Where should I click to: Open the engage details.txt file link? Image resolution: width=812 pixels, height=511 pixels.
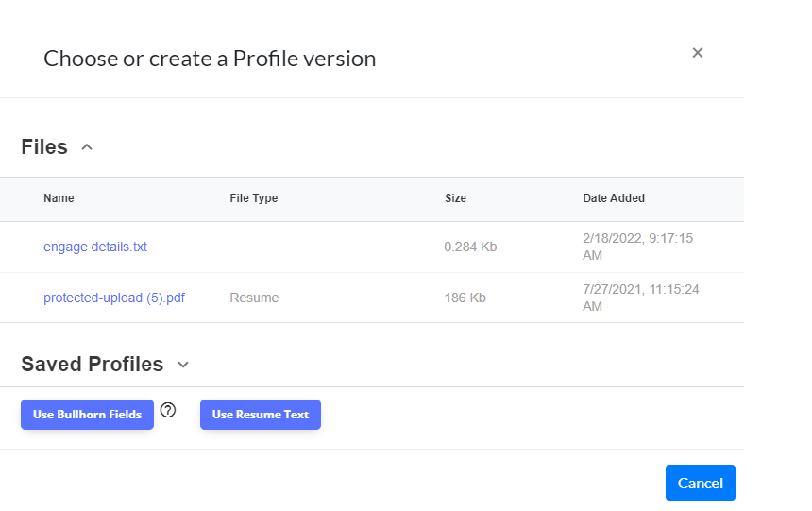[95, 247]
